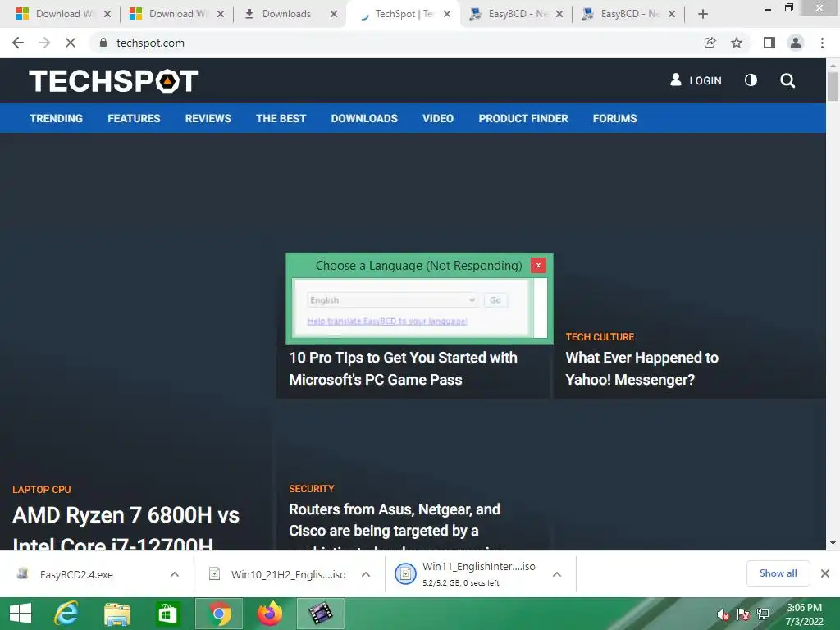The height and width of the screenshot is (630, 840).
Task: Close the downloads bar
Action: (x=825, y=573)
